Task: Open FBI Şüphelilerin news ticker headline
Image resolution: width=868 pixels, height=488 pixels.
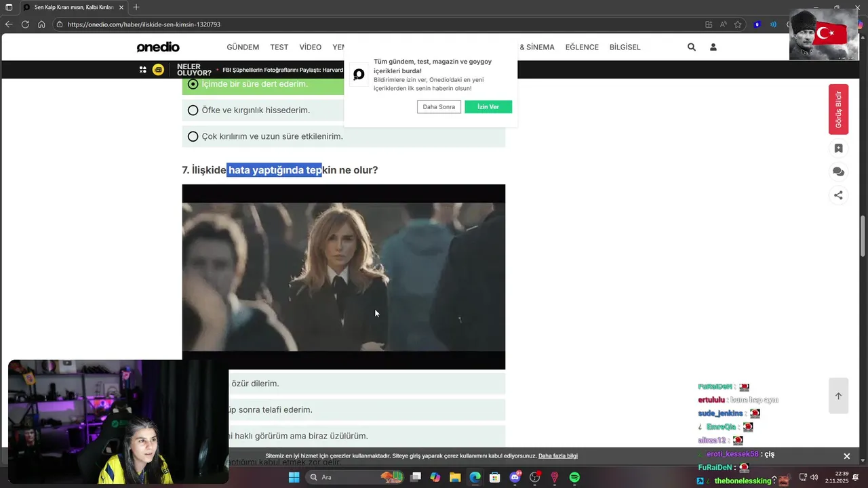Action: tap(283, 70)
